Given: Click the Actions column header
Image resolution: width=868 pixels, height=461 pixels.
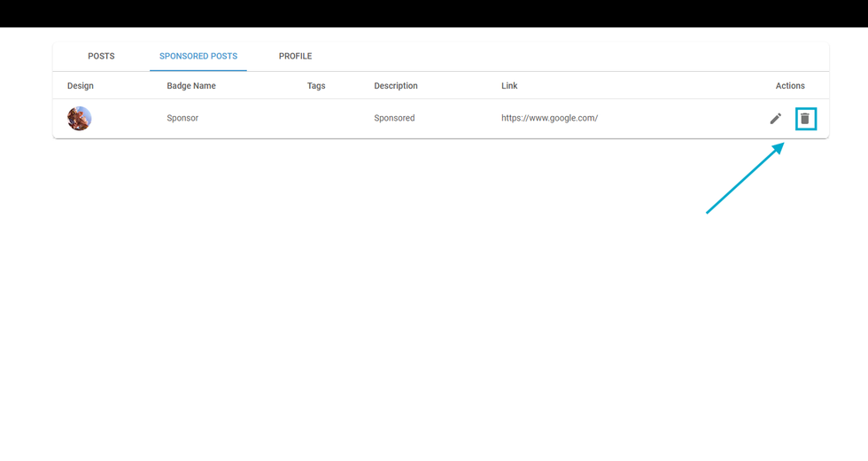Looking at the screenshot, I should [790, 86].
